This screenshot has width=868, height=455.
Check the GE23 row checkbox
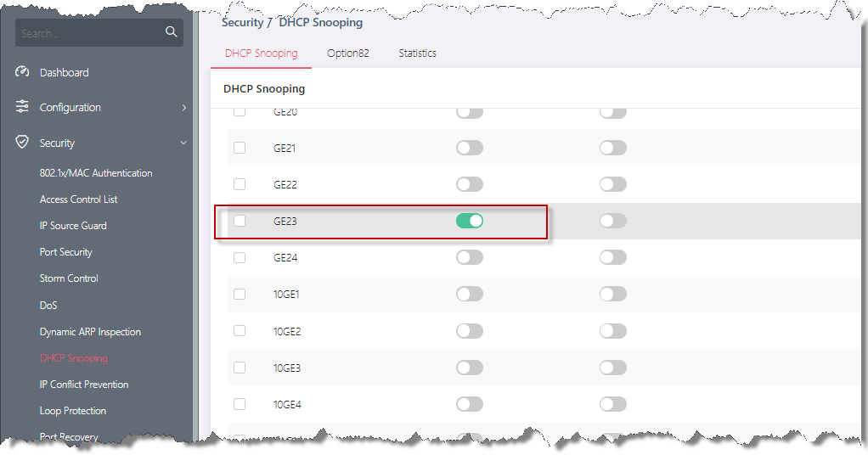[x=240, y=221]
